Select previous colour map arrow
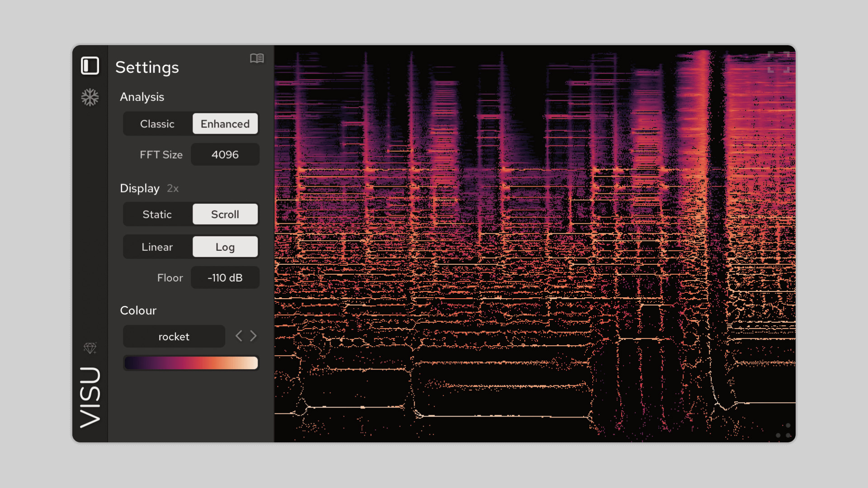The height and width of the screenshot is (488, 868). (239, 336)
